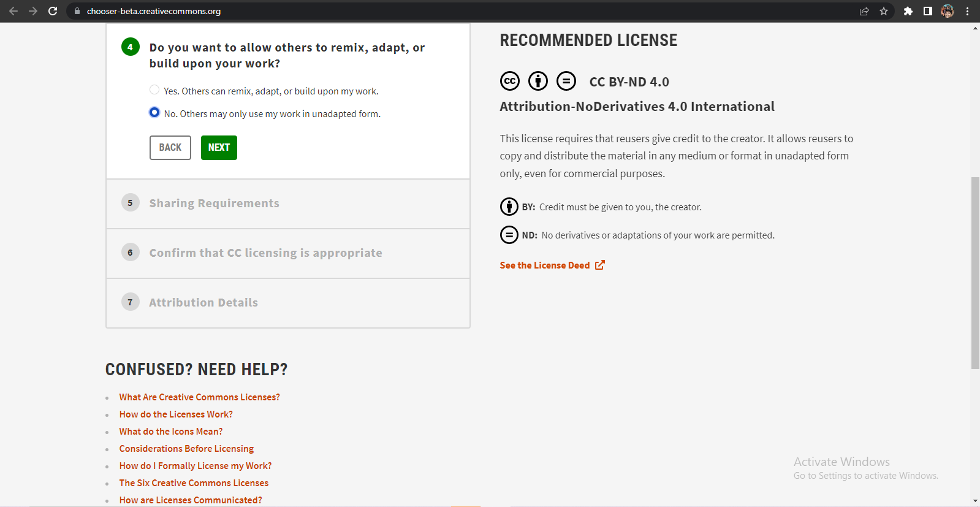Open How do I Formally License my Work?
This screenshot has height=507, width=980.
[196, 466]
